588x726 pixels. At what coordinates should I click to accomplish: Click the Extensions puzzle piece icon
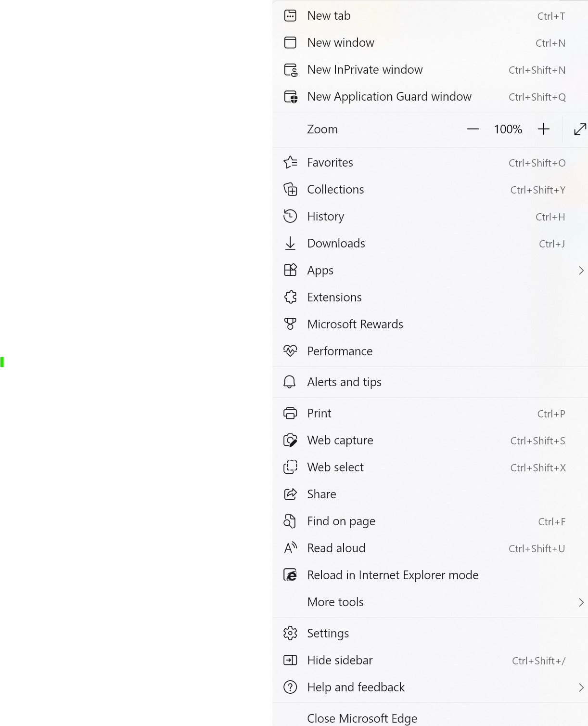click(290, 298)
